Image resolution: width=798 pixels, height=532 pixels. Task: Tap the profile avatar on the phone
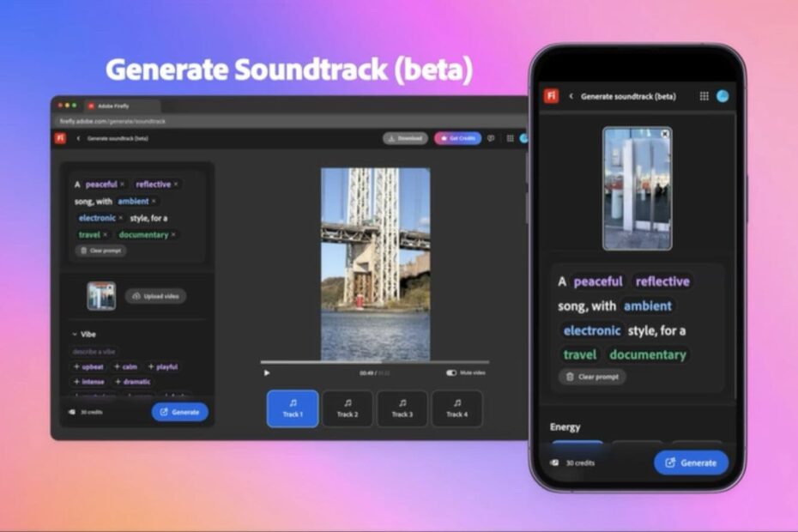[722, 96]
